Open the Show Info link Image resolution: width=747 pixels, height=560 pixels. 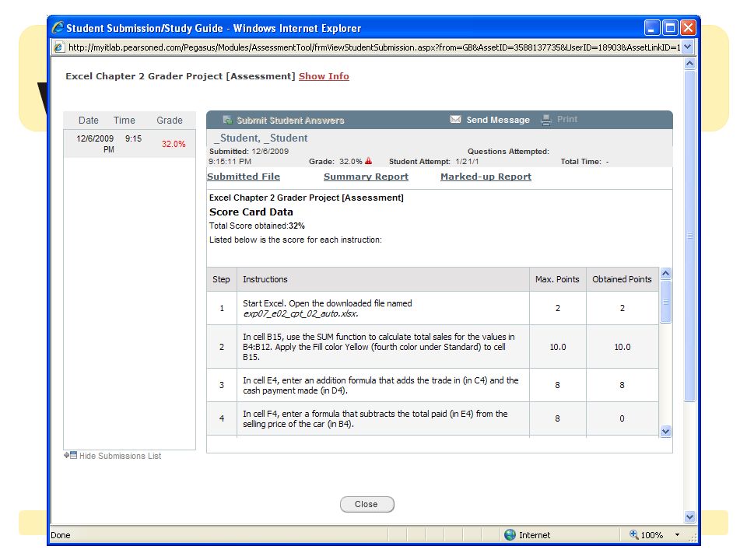tap(324, 76)
